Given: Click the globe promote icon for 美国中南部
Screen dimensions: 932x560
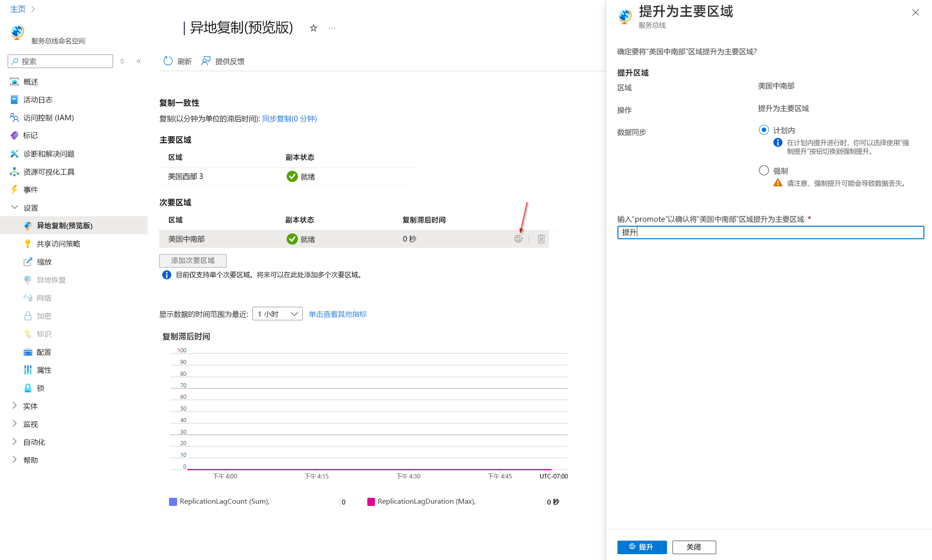Looking at the screenshot, I should (518, 239).
